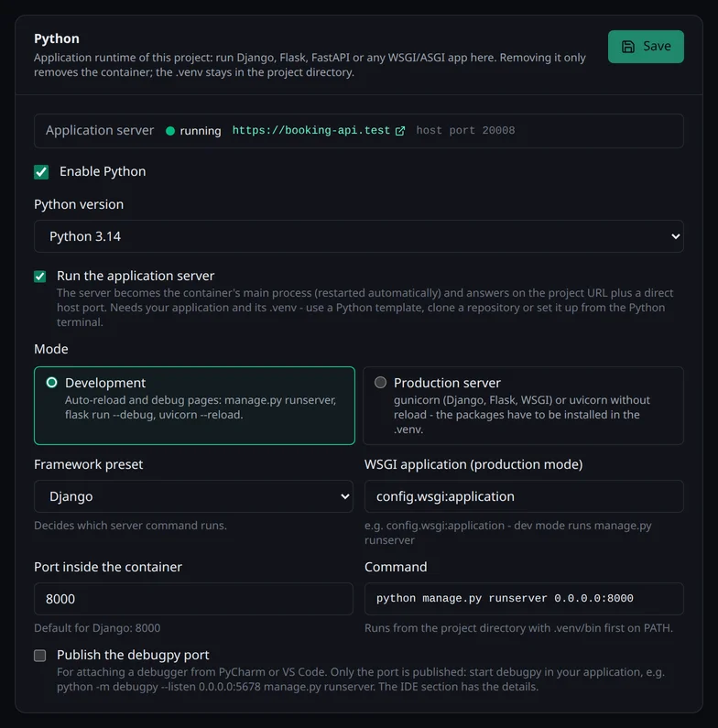Click the 'Runs from the project directory' hint text
The image size is (718, 728).
coord(518,628)
